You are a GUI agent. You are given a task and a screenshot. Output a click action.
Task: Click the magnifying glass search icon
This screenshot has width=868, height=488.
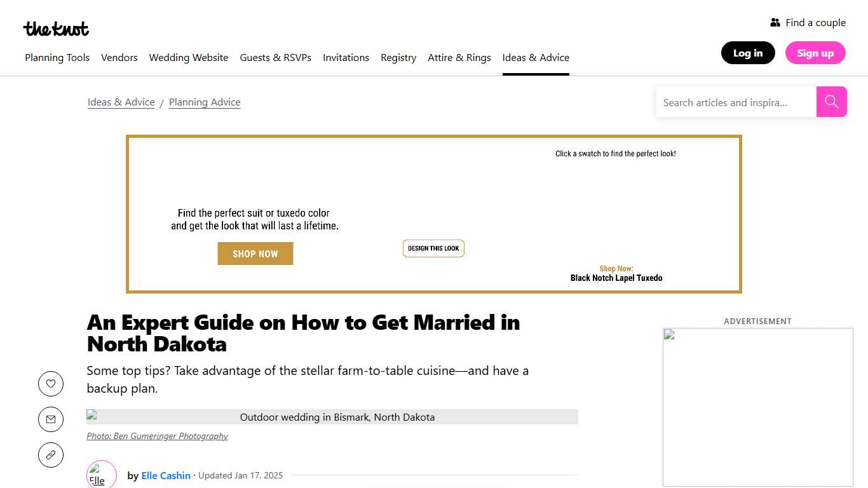click(831, 102)
